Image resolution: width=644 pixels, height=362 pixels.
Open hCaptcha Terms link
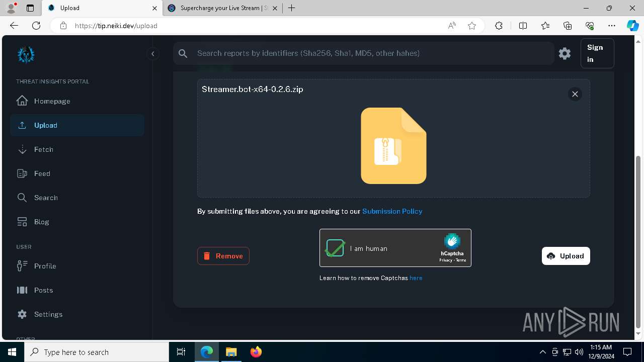pyautogui.click(x=461, y=260)
